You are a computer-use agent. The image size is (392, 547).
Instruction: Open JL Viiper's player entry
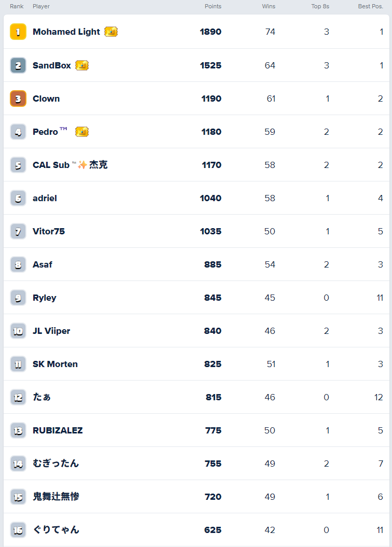[51, 331]
